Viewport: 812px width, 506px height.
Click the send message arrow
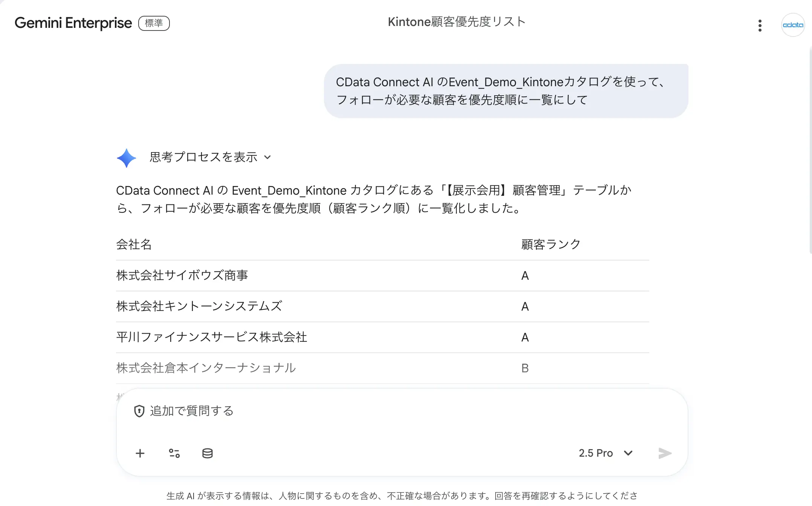pos(665,453)
